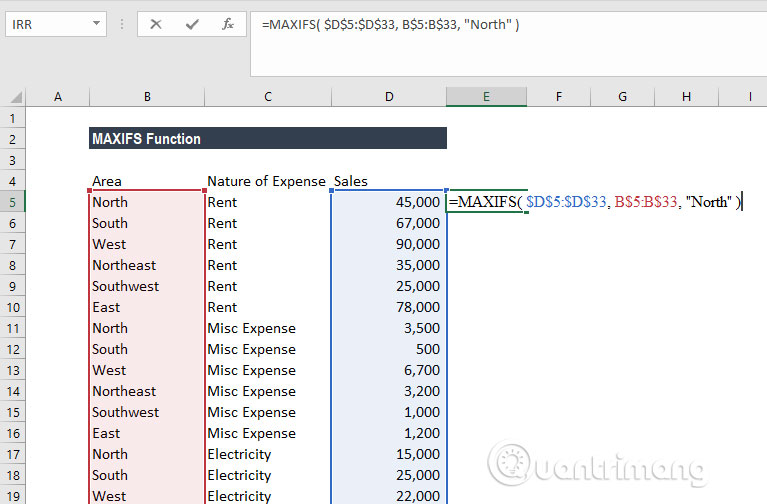Click Northeast in row 8
Viewport: 767px width, 504px height.
(x=124, y=265)
